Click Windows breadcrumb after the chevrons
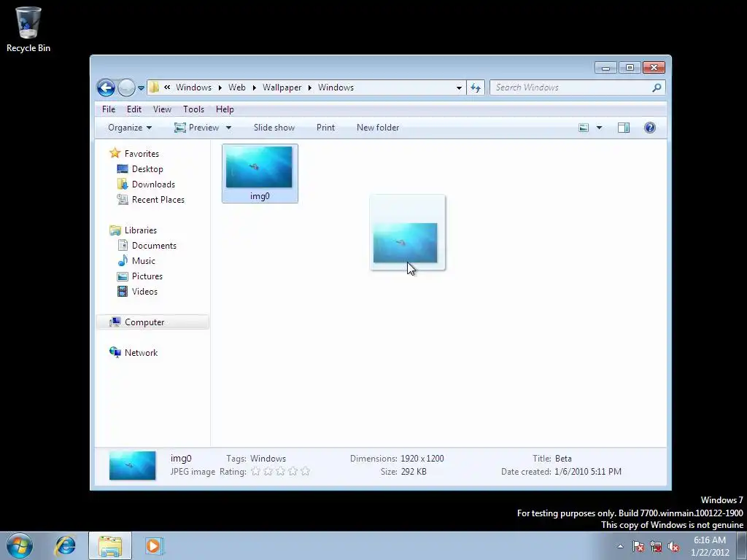The height and width of the screenshot is (560, 747). click(x=193, y=87)
